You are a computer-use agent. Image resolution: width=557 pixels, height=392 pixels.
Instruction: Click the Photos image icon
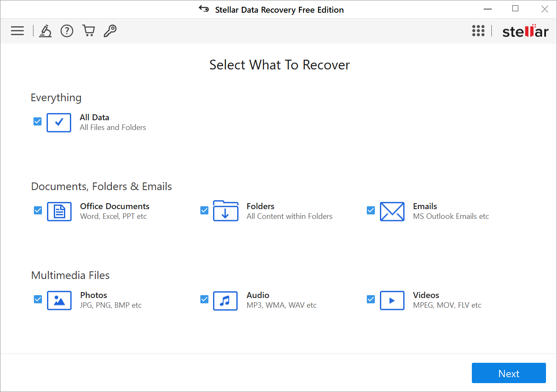click(59, 301)
